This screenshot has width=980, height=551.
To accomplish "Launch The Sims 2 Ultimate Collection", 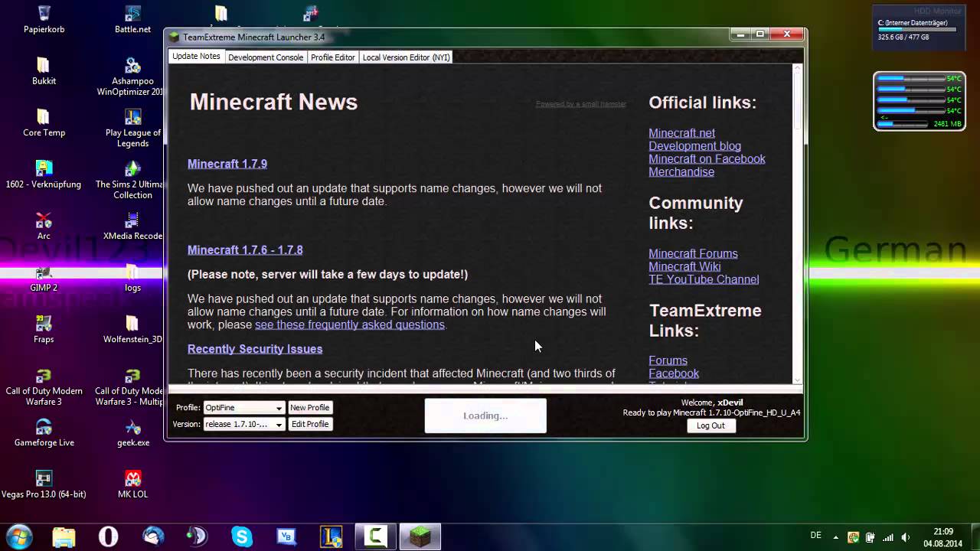I will tap(132, 180).
